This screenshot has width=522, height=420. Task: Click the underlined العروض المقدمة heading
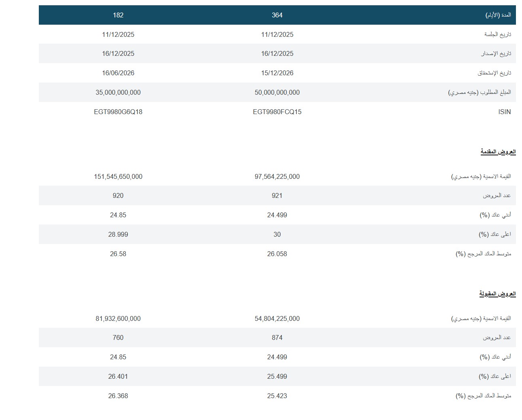click(x=498, y=152)
